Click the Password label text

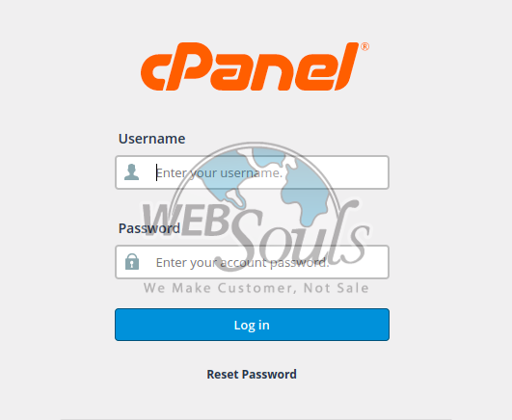tap(149, 228)
